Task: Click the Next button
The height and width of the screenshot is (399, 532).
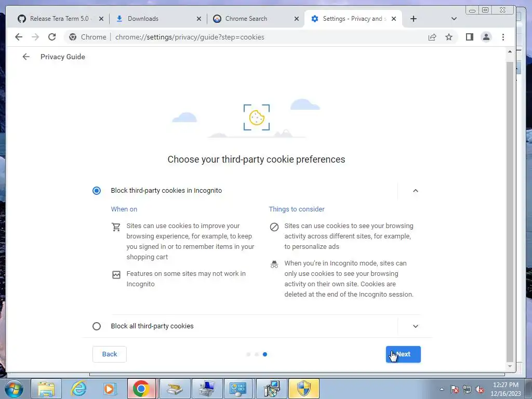Action: [403, 354]
